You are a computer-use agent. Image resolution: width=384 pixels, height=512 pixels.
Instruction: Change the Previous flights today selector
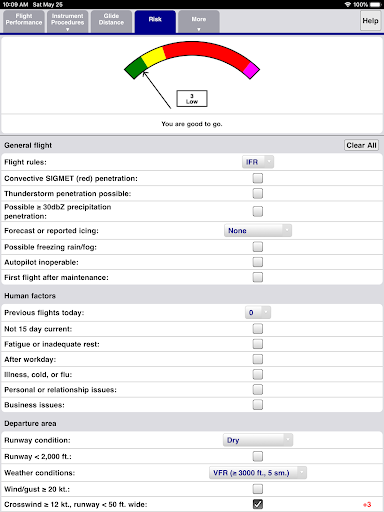258,313
